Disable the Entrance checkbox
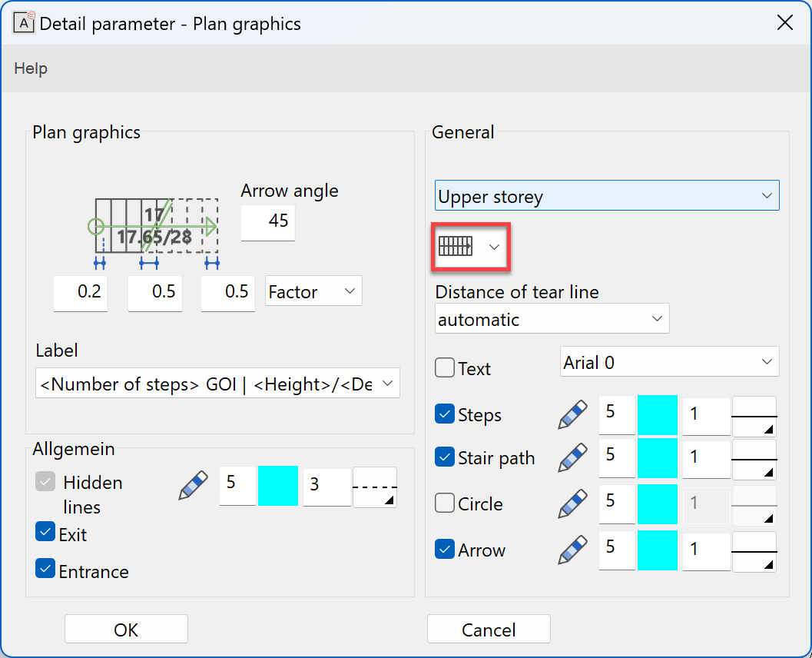812x658 pixels. point(44,568)
